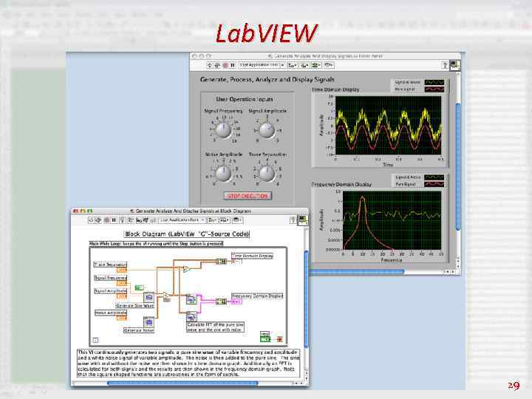Click Abort Execution in block diagram toolbar
The width and height of the screenshot is (532, 399).
coord(106,220)
